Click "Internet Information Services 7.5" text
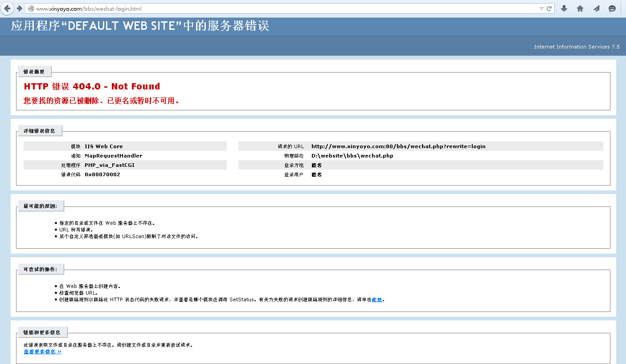Viewport: 626px width, 364px height. (577, 47)
